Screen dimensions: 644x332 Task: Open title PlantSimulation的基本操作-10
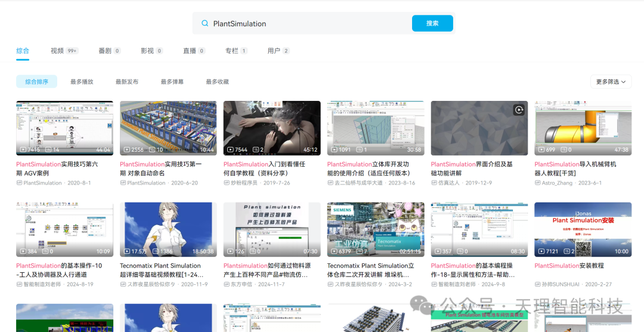(59, 270)
